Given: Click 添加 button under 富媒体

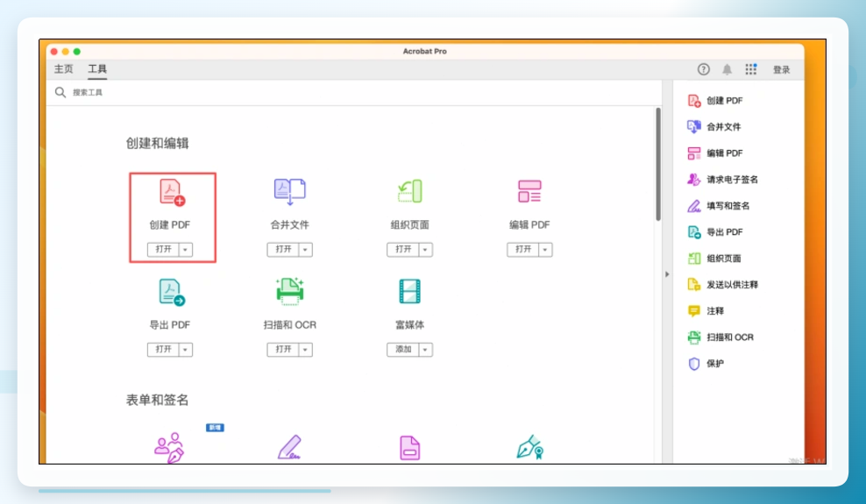Looking at the screenshot, I should click(402, 350).
